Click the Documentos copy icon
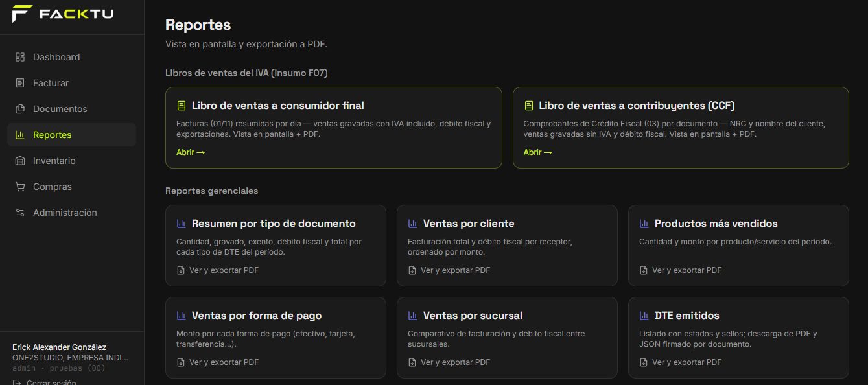The image size is (868, 385). pyautogui.click(x=20, y=109)
